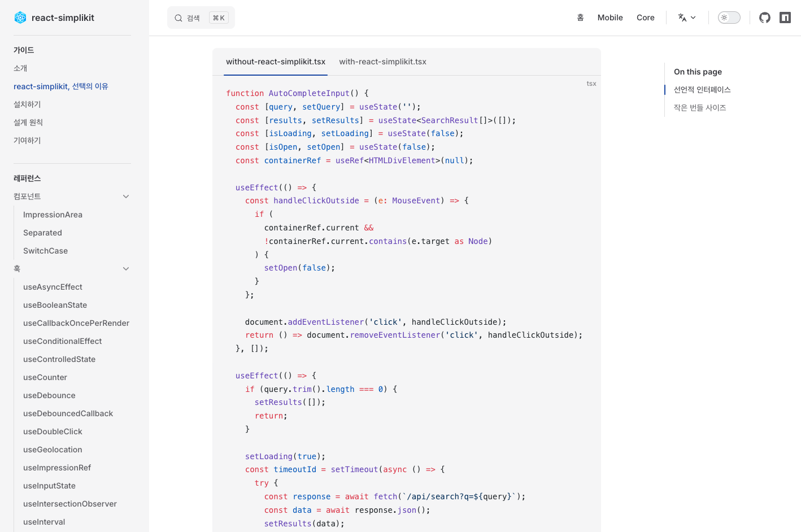Switch to with-react-simplikit.tsx tab
801x532 pixels.
click(382, 62)
